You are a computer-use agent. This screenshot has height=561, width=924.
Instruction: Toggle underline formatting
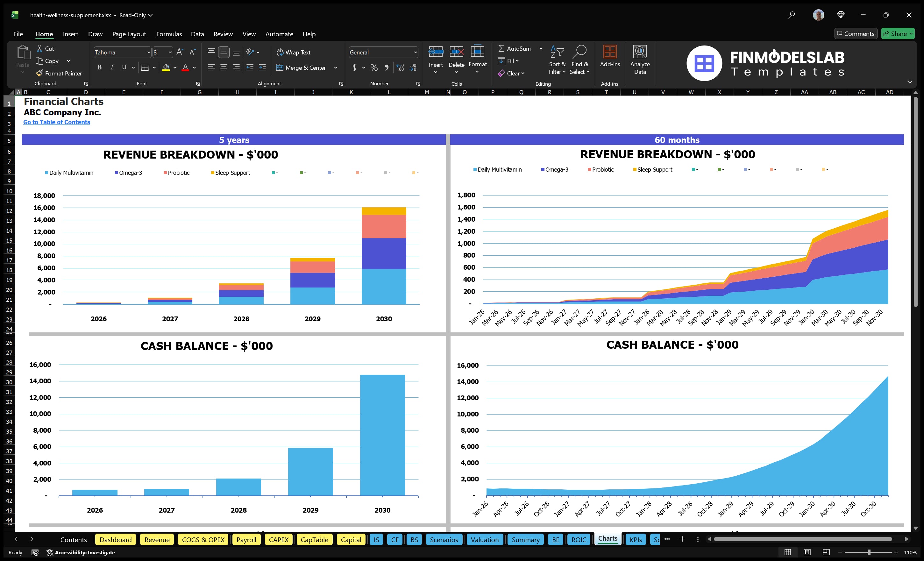124,67
